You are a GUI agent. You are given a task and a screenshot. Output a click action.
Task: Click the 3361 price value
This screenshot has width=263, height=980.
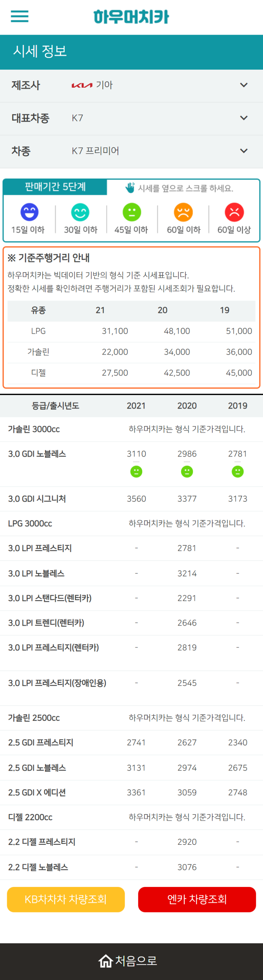136,793
